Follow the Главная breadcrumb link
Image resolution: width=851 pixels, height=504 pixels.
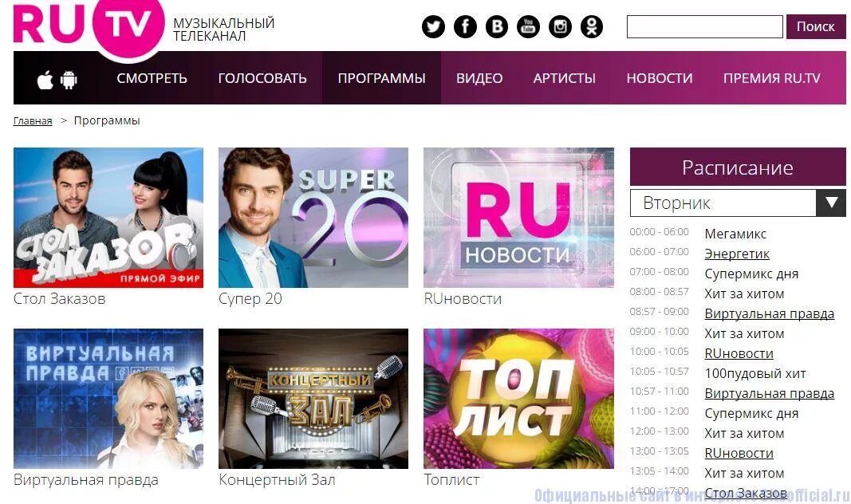point(33,120)
